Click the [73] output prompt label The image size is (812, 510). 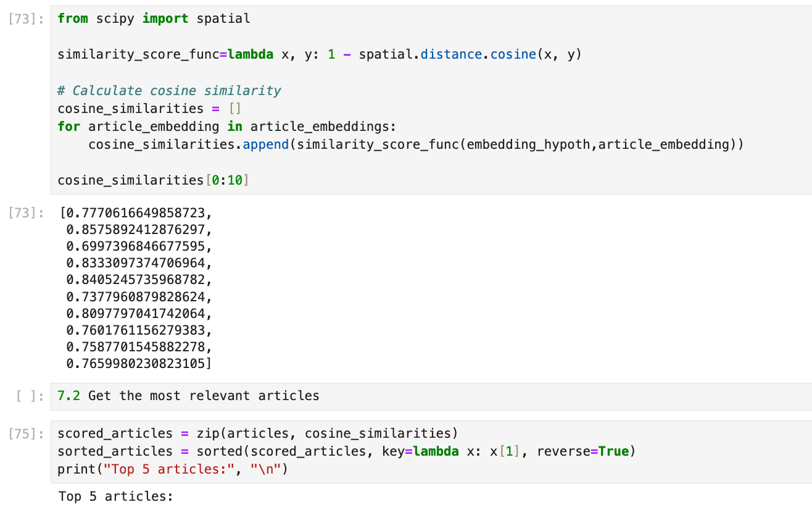click(x=27, y=214)
